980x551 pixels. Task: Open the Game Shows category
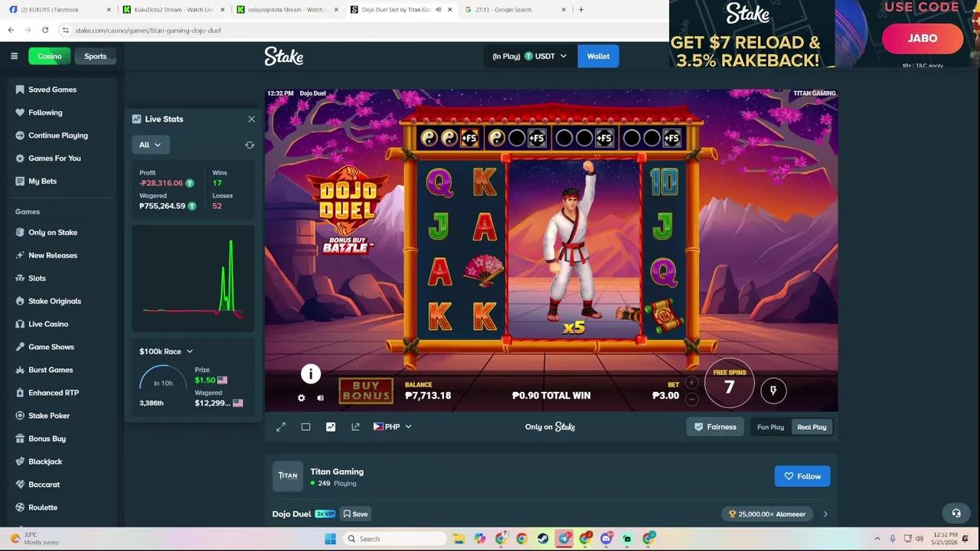click(x=51, y=347)
